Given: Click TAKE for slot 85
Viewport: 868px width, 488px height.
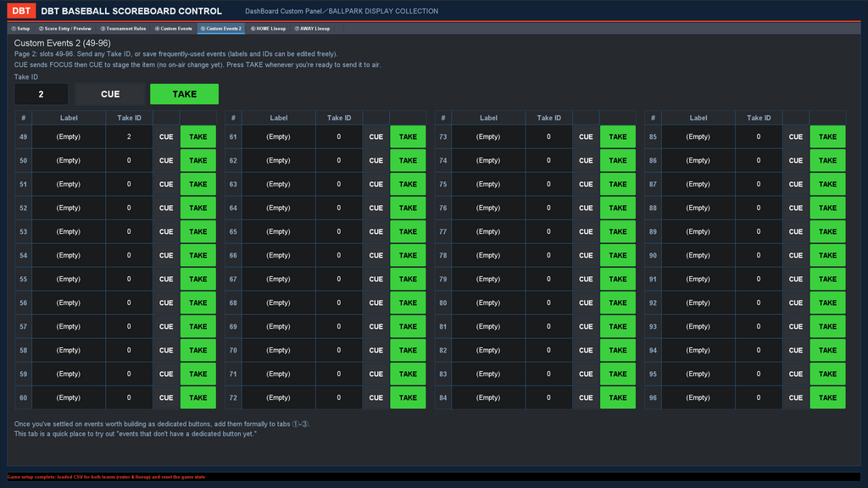Looking at the screenshot, I should pos(827,136).
